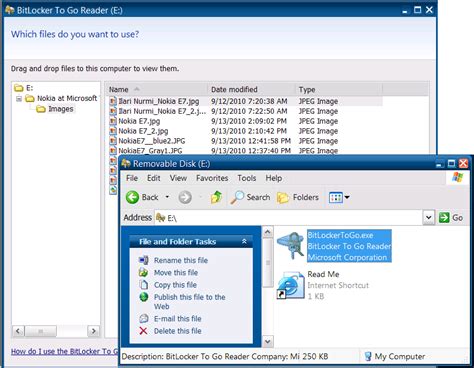Open the Help menu
Viewport: 474px width, 368px height.
click(x=274, y=178)
